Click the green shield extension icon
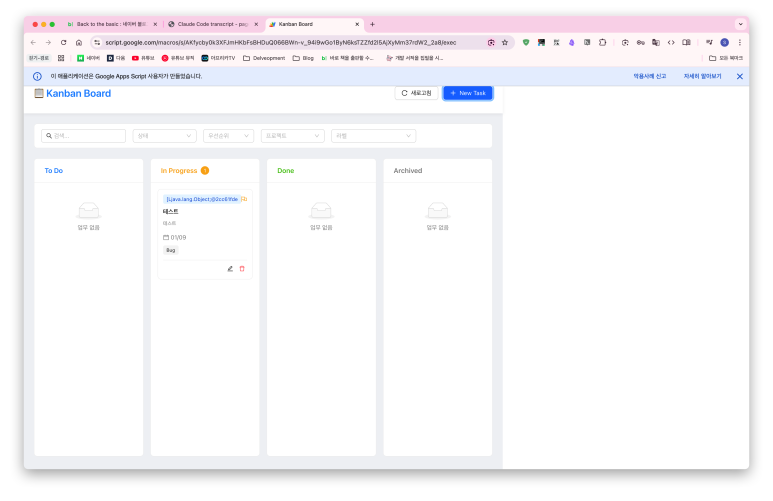The image size is (773, 501). tap(526, 42)
